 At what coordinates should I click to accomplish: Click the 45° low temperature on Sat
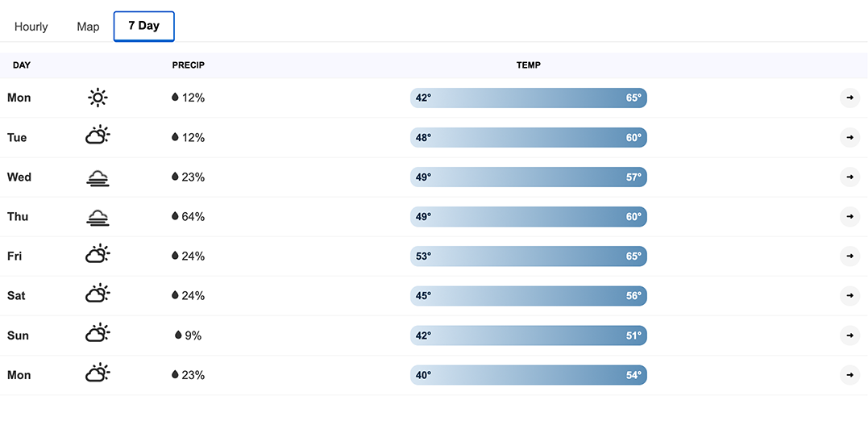pyautogui.click(x=423, y=296)
